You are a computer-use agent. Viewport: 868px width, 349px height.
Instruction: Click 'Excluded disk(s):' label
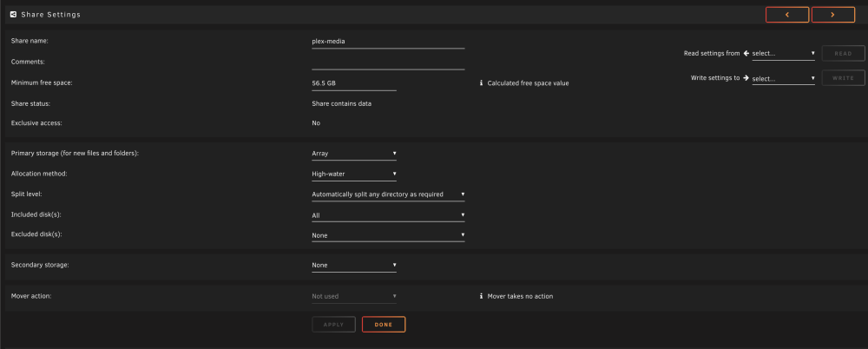click(36, 234)
